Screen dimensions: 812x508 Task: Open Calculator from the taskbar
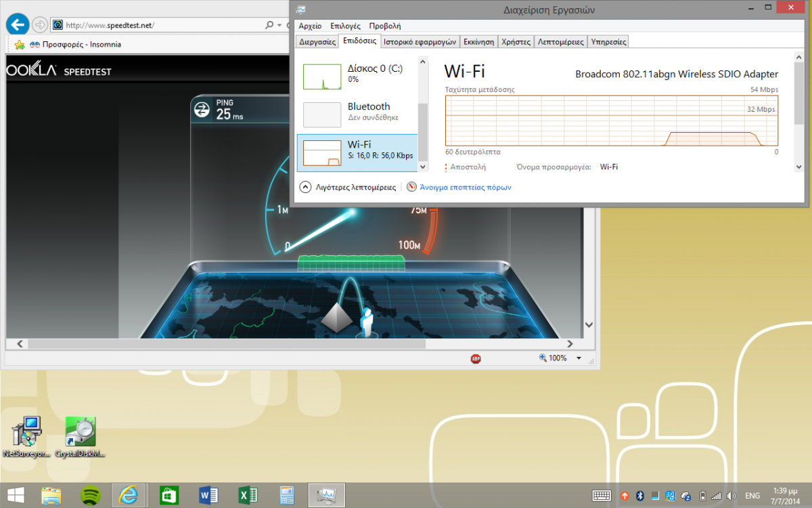point(286,495)
